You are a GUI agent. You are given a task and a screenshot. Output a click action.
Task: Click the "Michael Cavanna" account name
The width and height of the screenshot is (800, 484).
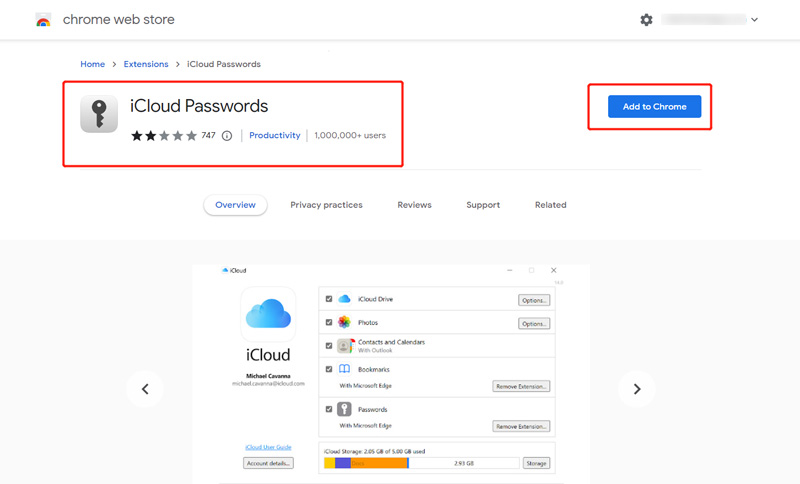click(268, 376)
